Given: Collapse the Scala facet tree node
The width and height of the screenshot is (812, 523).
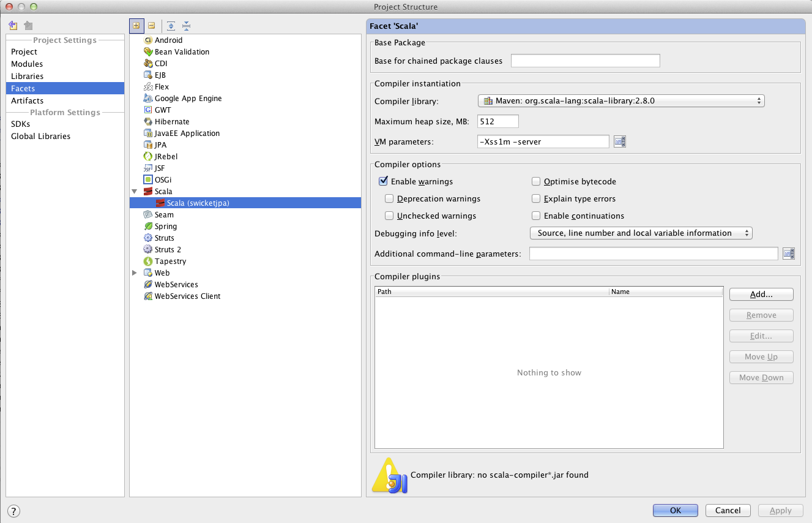Looking at the screenshot, I should [x=135, y=192].
